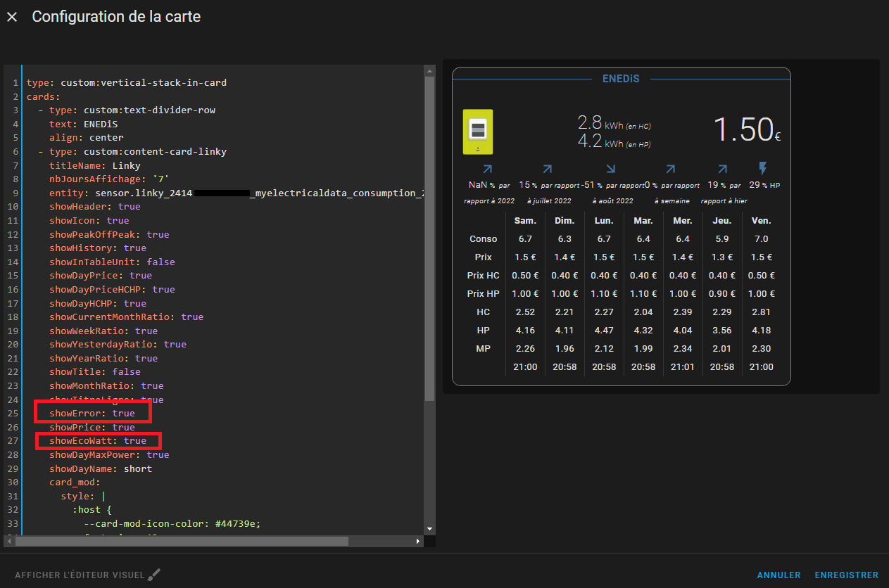Place cursor on the showEcoWatt line
Screen dimensions: 889x588
[x=98, y=441]
